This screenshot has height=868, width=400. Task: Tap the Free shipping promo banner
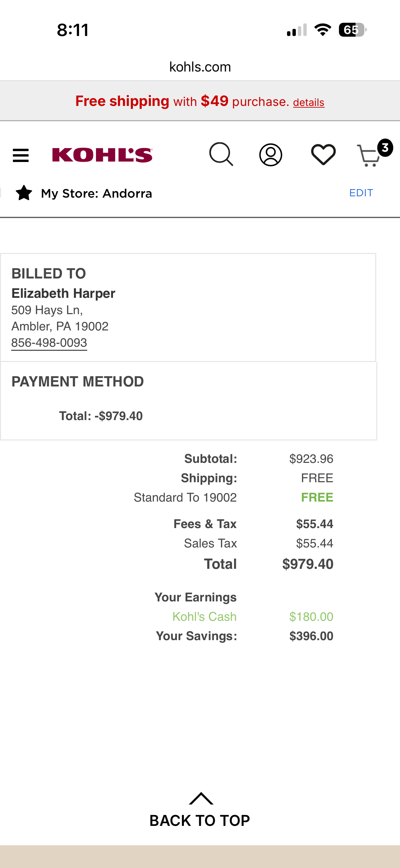(200, 101)
